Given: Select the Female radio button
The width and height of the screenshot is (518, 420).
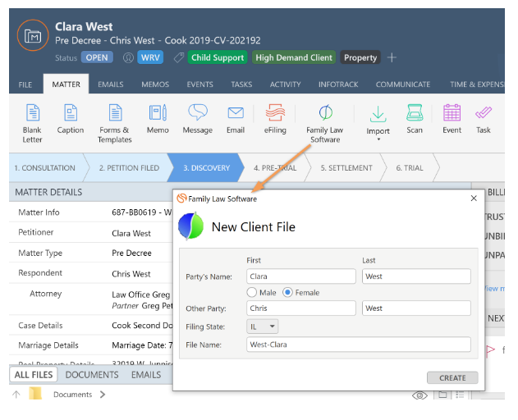Looking at the screenshot, I should click(287, 292).
